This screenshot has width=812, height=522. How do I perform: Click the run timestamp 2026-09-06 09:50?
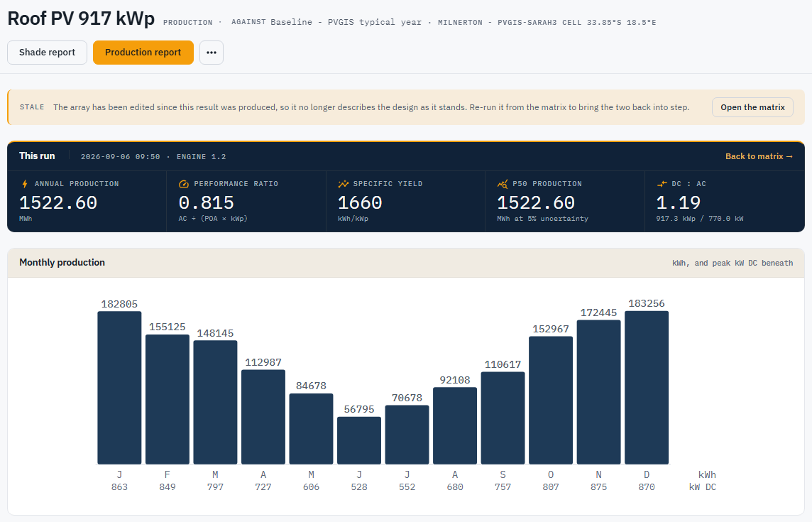tap(120, 156)
